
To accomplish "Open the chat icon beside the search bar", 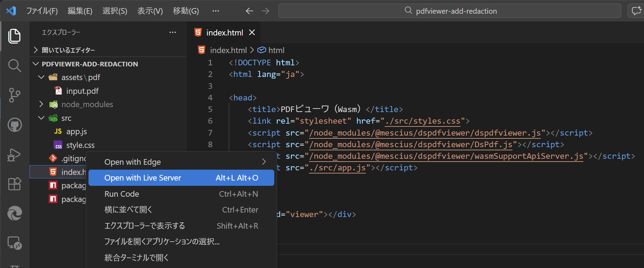I will tap(637, 11).
